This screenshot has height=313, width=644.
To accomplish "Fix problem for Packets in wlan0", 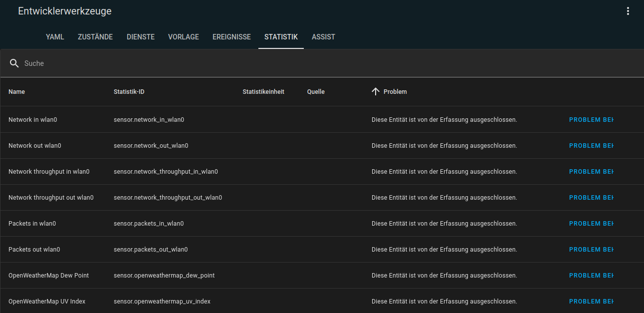I will coord(591,224).
